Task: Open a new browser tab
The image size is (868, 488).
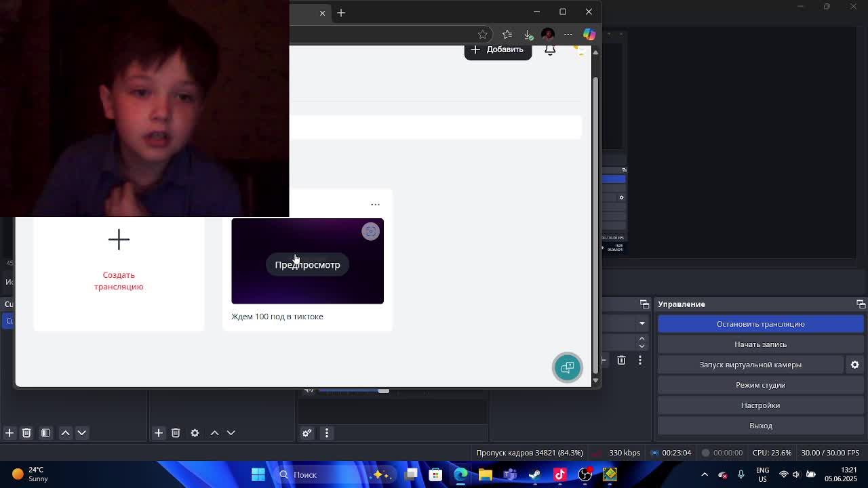Action: coord(341,13)
